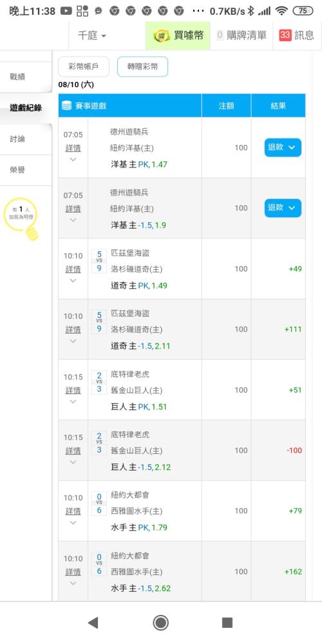The width and height of the screenshot is (322, 644).
Task: Click the 賽事遊戲 header icon
Action: [x=66, y=106]
